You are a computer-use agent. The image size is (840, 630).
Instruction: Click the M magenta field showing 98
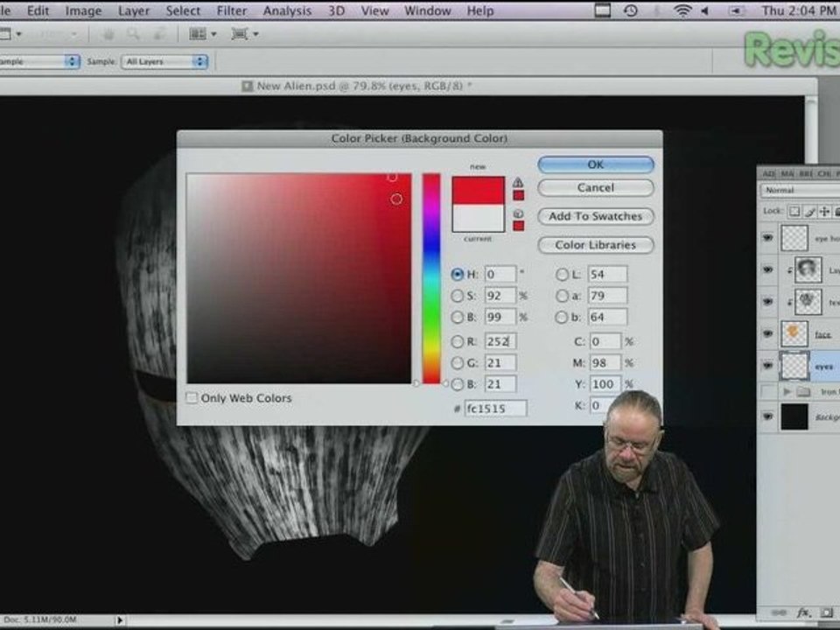[x=605, y=362]
